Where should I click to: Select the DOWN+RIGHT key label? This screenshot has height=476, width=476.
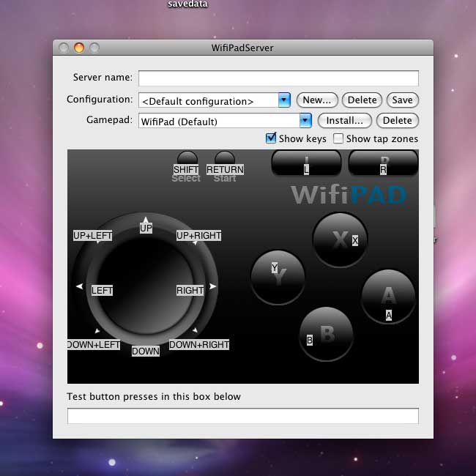199,345
